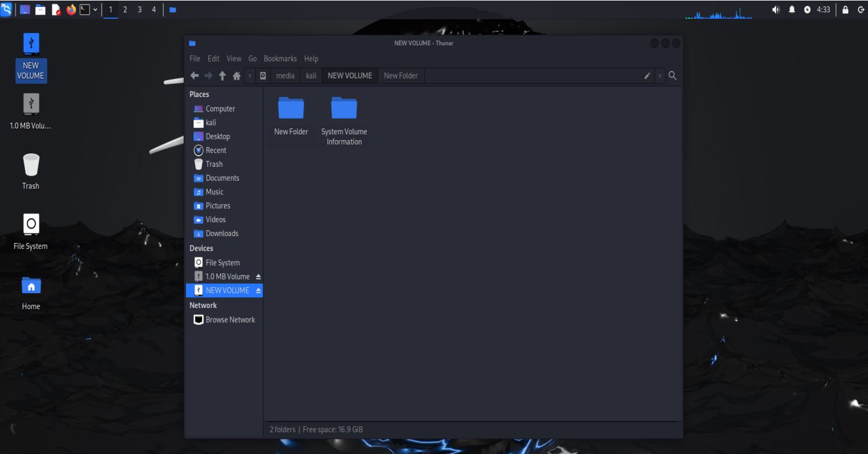Open the Bookmarks menu
The image size is (868, 454).
[280, 59]
